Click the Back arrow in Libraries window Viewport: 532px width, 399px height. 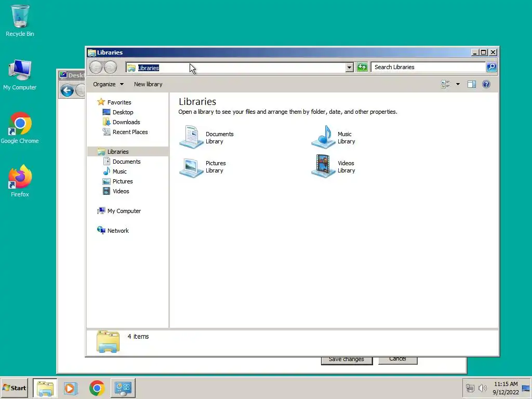(x=96, y=67)
